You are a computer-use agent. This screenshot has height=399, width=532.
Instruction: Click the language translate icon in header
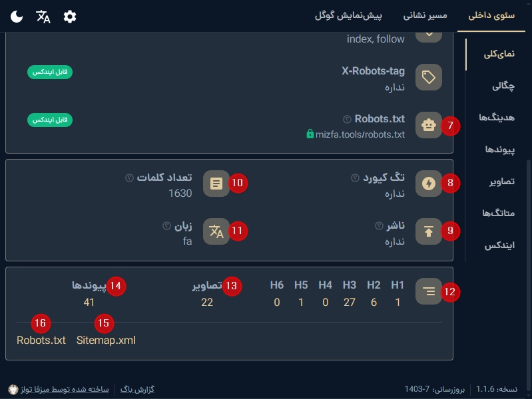pyautogui.click(x=43, y=17)
